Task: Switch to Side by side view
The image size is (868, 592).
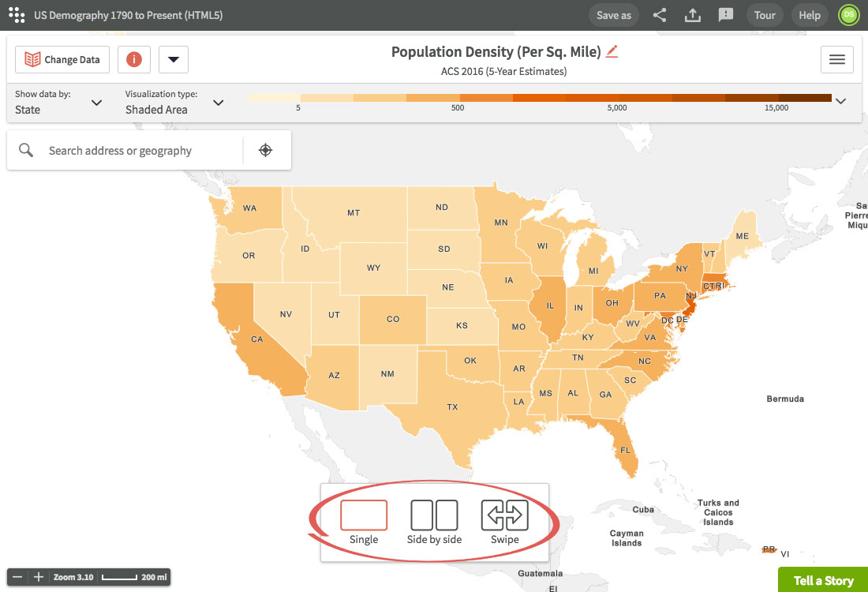Action: point(432,515)
